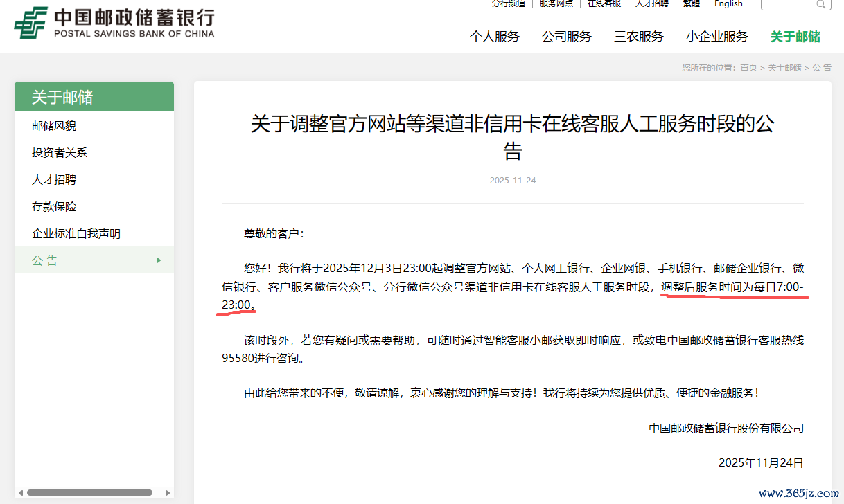844x504 pixels.
Task: Click 首页 in the breadcrumb
Action: pyautogui.click(x=748, y=67)
